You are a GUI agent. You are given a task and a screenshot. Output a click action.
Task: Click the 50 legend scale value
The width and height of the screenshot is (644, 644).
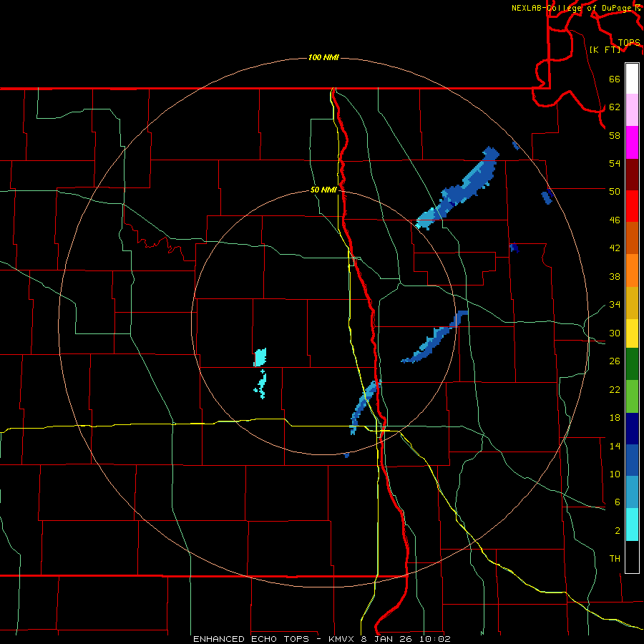pos(615,192)
